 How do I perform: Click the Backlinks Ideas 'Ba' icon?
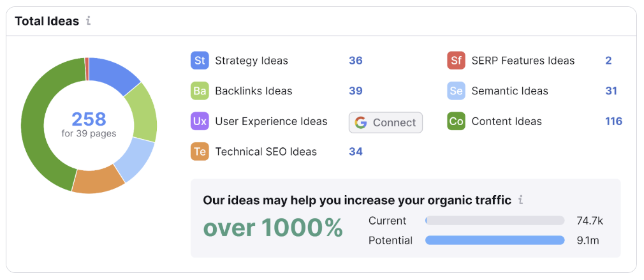pos(200,91)
